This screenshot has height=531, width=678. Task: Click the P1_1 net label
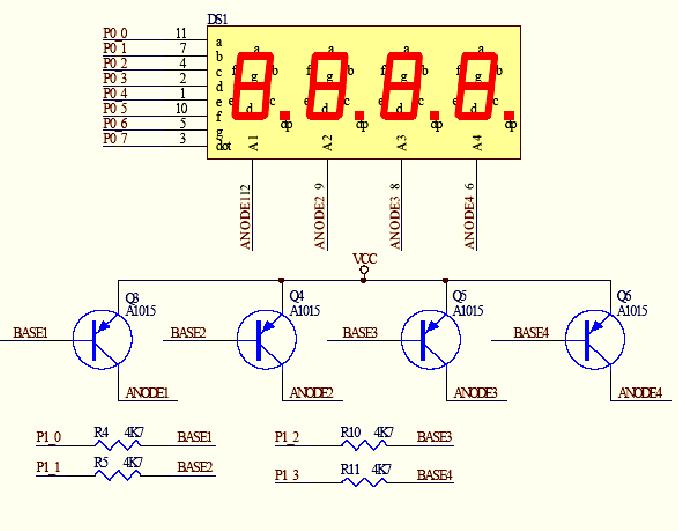(x=48, y=467)
